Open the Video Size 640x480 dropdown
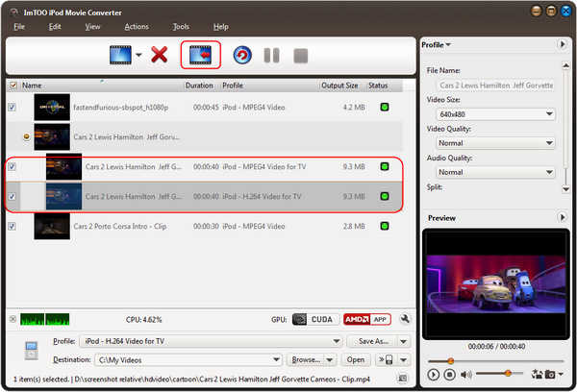Viewport: 577px width, 392px height. tap(495, 114)
